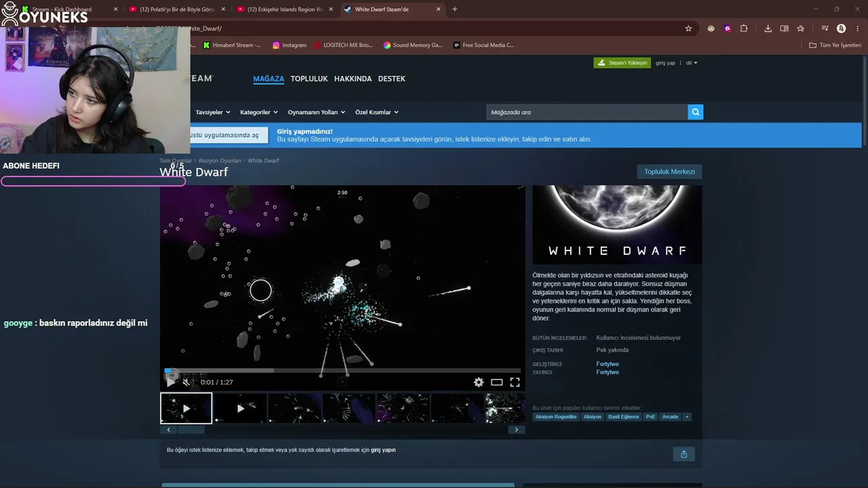Click the giriş yap link in header

click(665, 63)
